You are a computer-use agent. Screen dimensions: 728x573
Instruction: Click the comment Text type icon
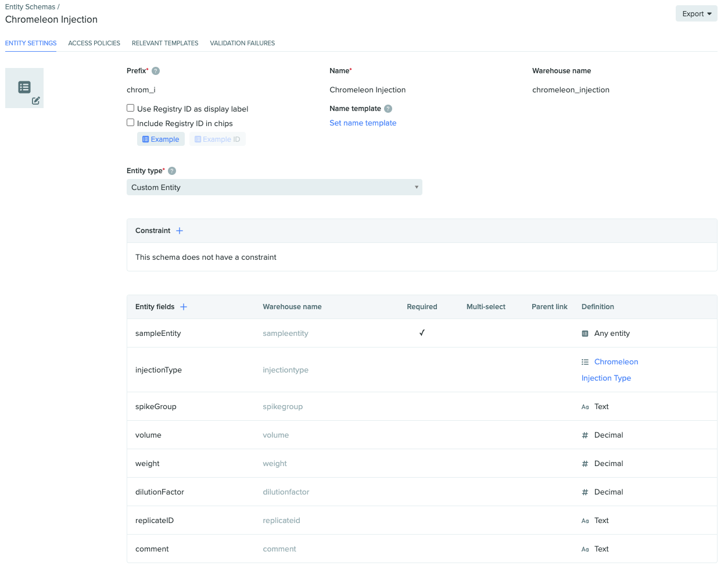[x=585, y=549]
